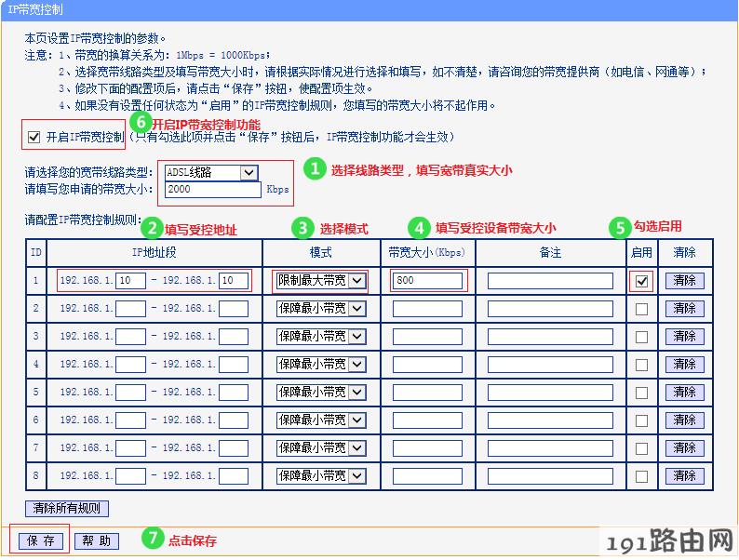Image resolution: width=739 pixels, height=560 pixels.
Task: Open the mode dropdown in row 7
Action: click(x=321, y=447)
